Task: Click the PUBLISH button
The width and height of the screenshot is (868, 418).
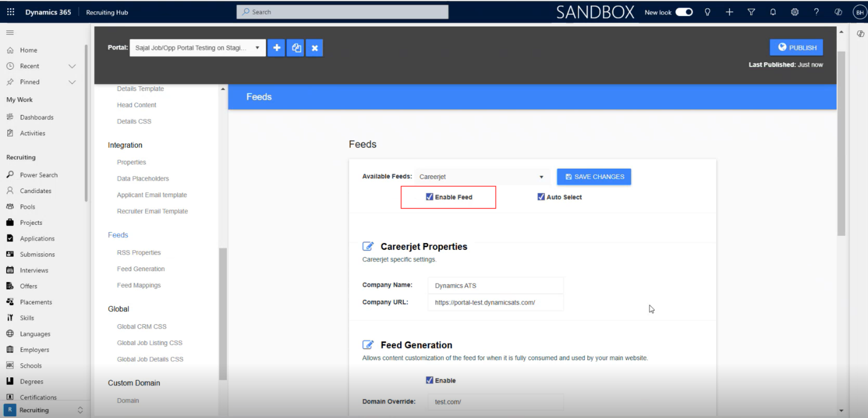Action: click(796, 47)
